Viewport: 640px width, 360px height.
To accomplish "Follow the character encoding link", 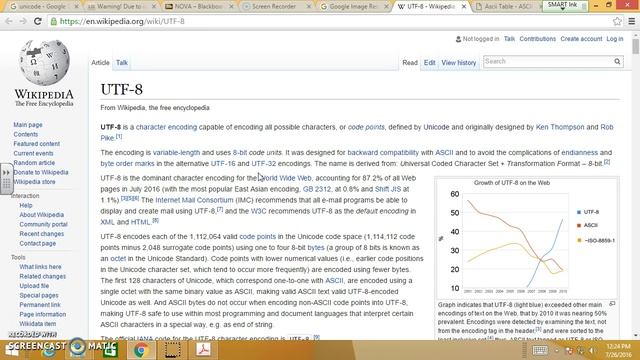I will 166,127.
